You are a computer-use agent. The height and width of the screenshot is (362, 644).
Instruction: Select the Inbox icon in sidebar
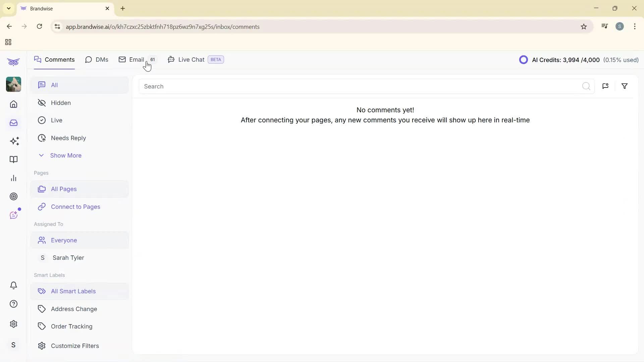13,123
